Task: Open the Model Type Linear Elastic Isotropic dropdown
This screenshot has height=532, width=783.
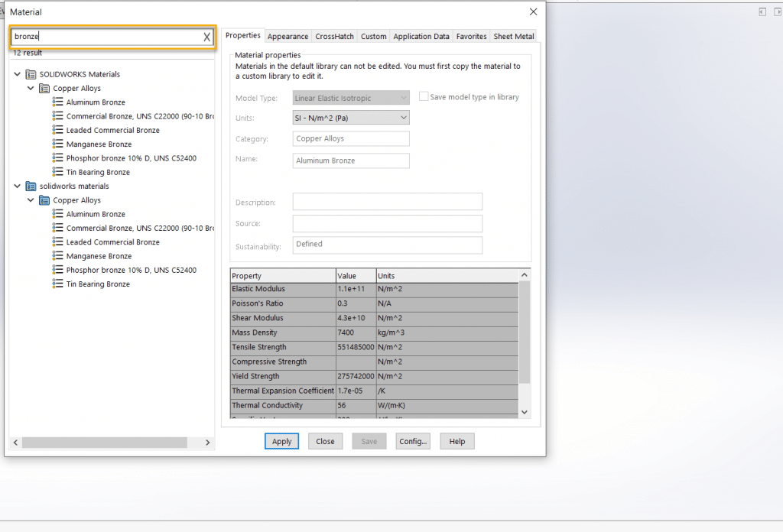Action: click(x=351, y=98)
